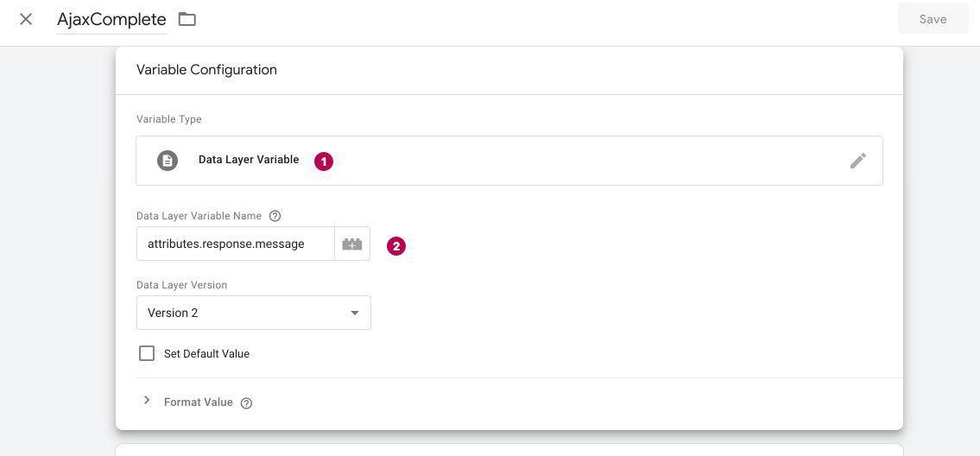
Task: Open the Data Layer Version dropdown
Action: tap(254, 313)
